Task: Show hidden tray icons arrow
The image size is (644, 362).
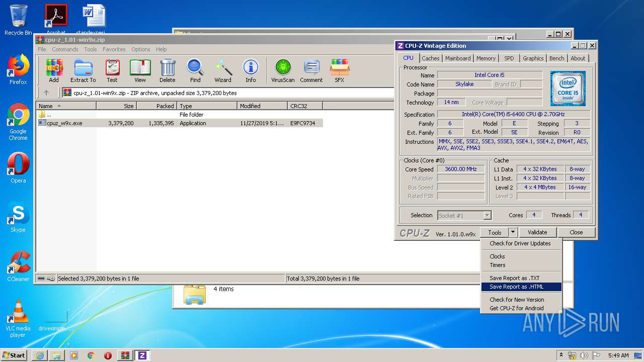Action: 561,355
